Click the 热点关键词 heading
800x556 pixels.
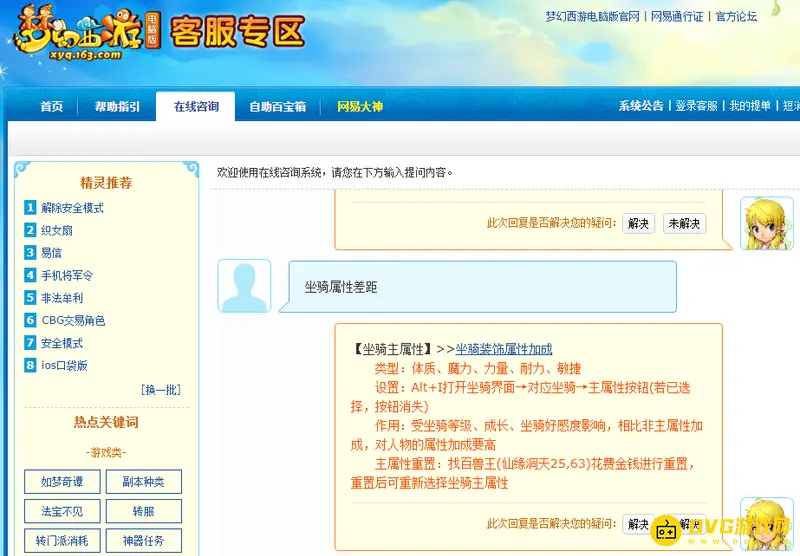[x=106, y=422]
